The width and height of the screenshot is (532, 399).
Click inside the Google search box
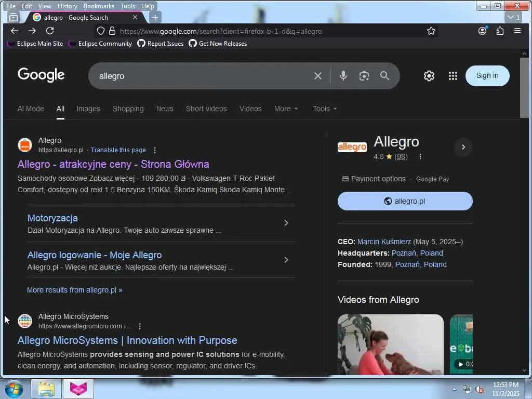[x=204, y=76]
